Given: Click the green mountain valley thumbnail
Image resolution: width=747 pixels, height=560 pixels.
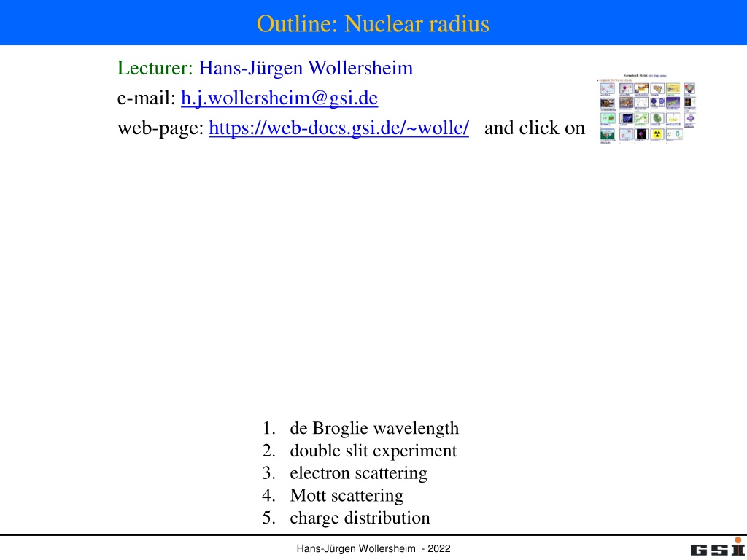Looking at the screenshot, I should (x=608, y=134).
